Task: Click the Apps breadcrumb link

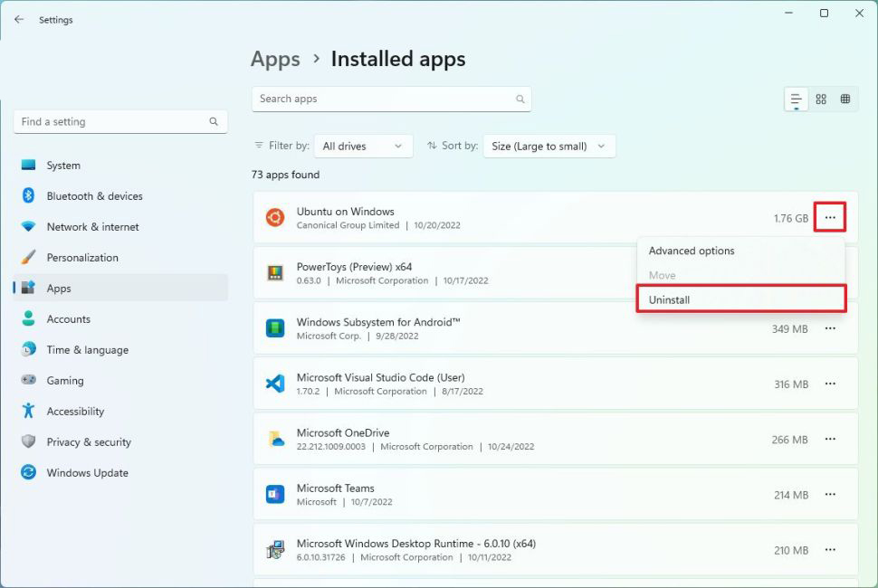Action: (x=275, y=60)
